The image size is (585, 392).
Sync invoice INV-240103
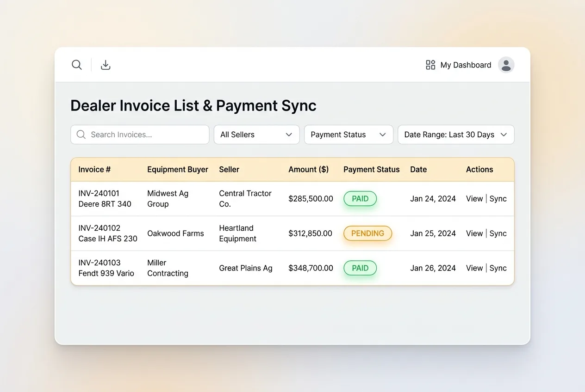click(x=498, y=268)
